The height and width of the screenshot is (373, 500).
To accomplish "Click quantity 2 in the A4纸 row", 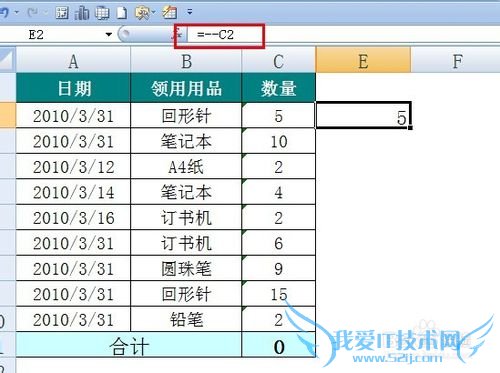I will click(x=279, y=166).
